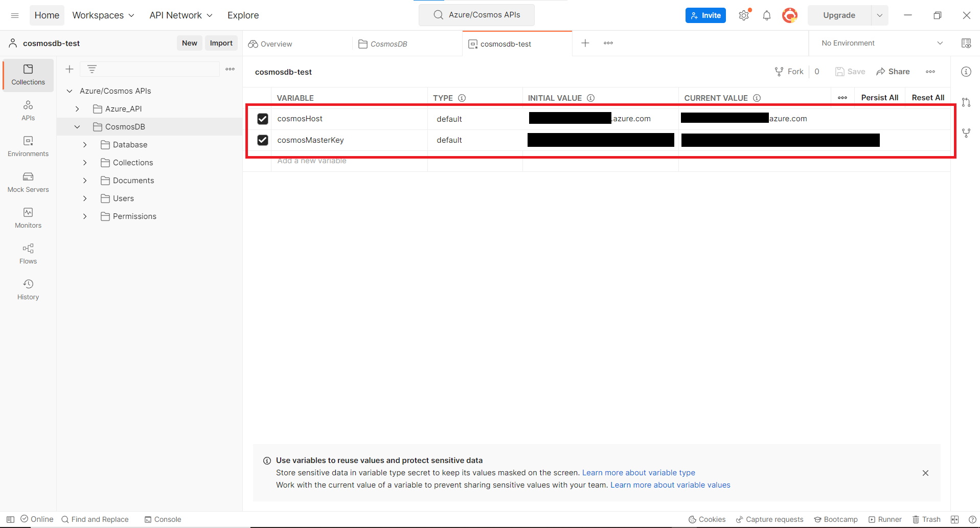Click the Invite button
980x528 pixels.
click(705, 15)
